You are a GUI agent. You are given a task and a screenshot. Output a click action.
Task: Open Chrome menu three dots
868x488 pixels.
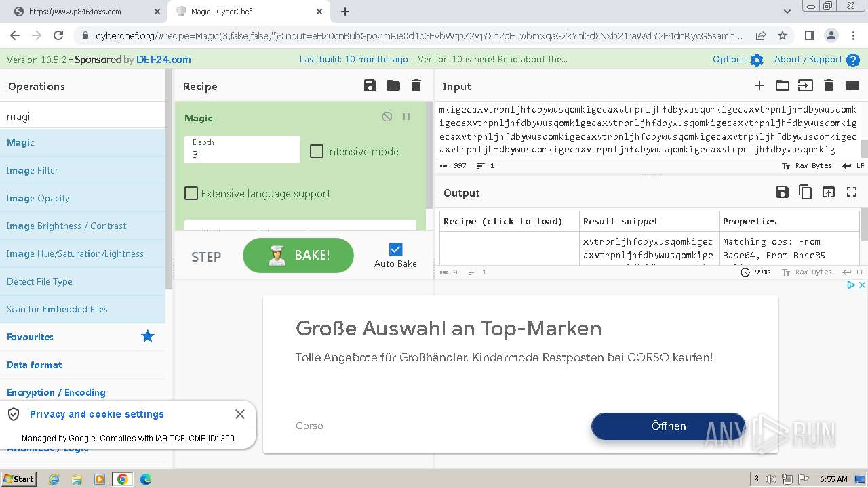click(852, 35)
